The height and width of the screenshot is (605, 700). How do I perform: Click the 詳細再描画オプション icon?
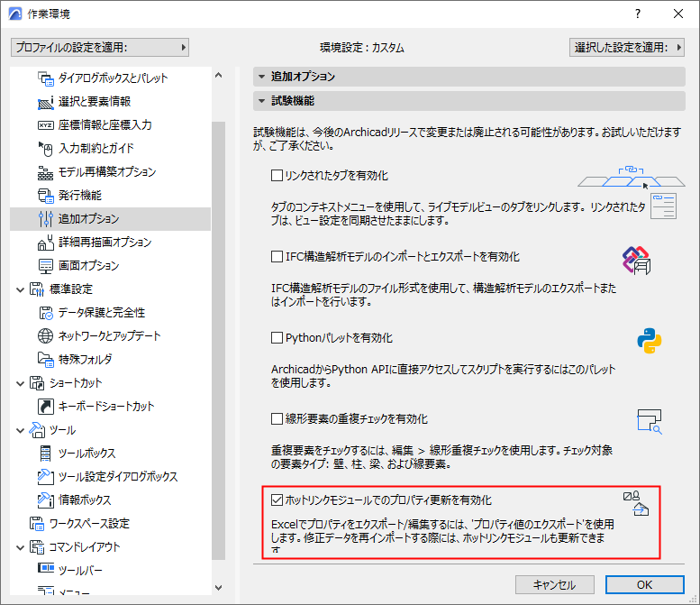[x=46, y=243]
